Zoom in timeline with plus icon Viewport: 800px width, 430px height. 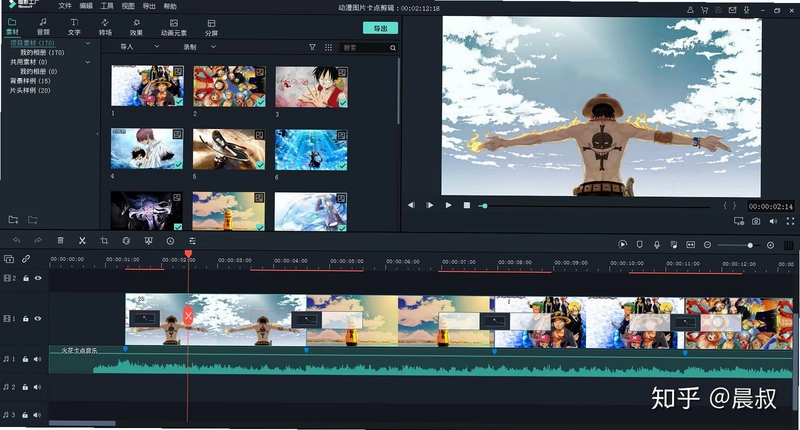[770, 245]
